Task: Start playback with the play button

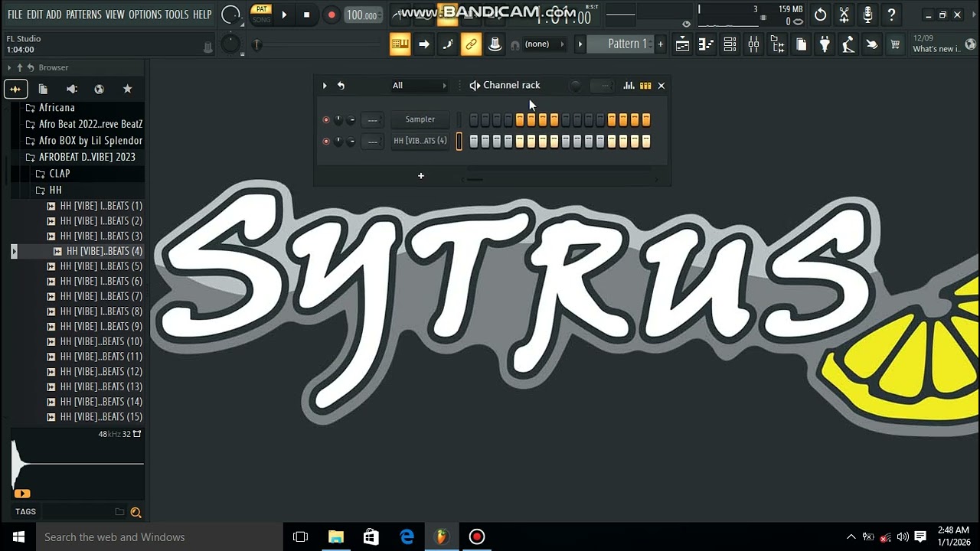Action: pos(284,15)
